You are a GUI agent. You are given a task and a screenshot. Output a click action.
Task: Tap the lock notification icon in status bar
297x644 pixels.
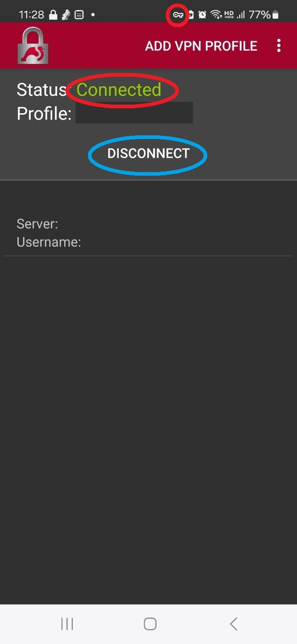tap(53, 15)
